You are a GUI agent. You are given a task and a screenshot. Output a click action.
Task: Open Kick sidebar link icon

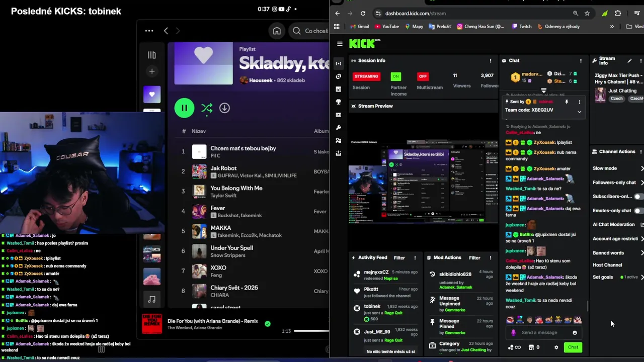[x=339, y=76]
